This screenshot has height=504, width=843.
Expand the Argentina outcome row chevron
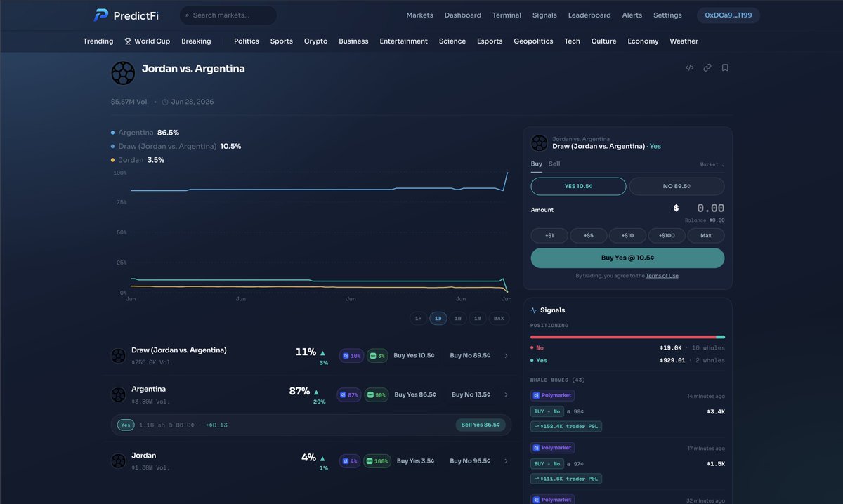point(506,394)
